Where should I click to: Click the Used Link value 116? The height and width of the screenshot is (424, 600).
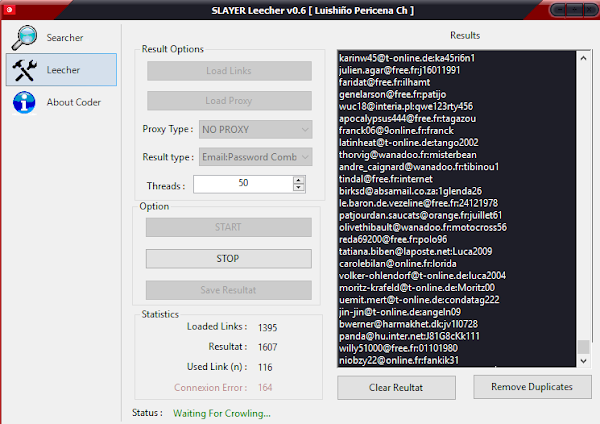pos(265,367)
